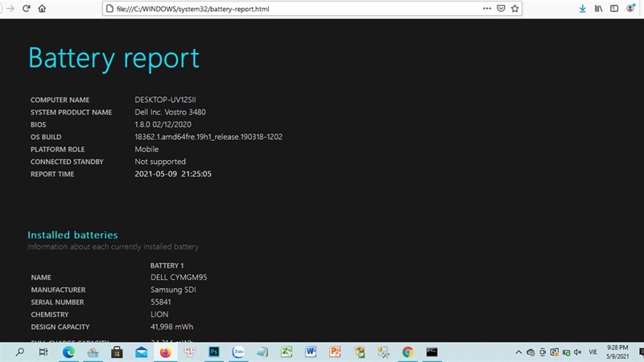The width and height of the screenshot is (644, 362).
Task: Save page to Pocket
Action: tap(501, 9)
